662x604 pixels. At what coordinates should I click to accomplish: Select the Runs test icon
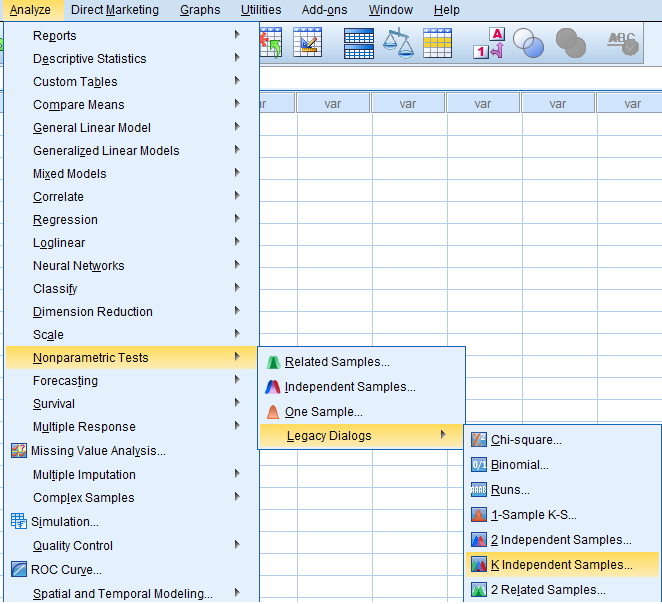tap(479, 490)
